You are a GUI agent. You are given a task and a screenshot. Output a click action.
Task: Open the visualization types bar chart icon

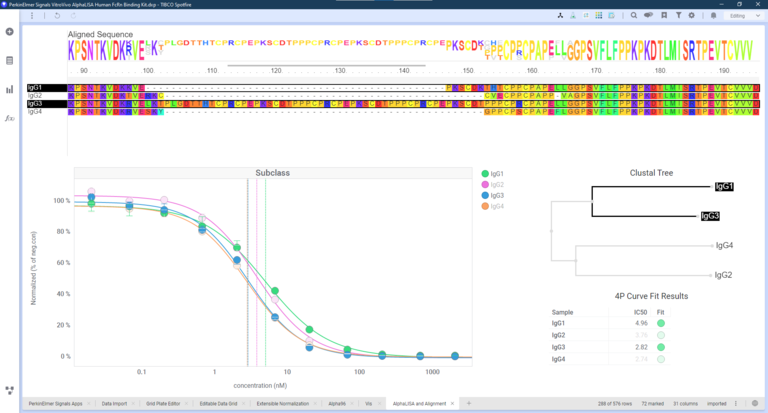[x=9, y=90]
